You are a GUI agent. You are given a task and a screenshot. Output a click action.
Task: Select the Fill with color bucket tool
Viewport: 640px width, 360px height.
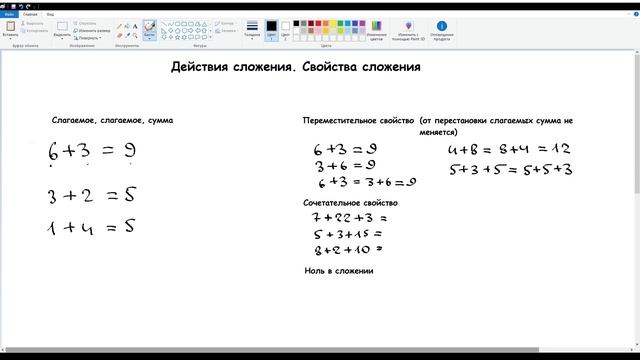(x=127, y=26)
